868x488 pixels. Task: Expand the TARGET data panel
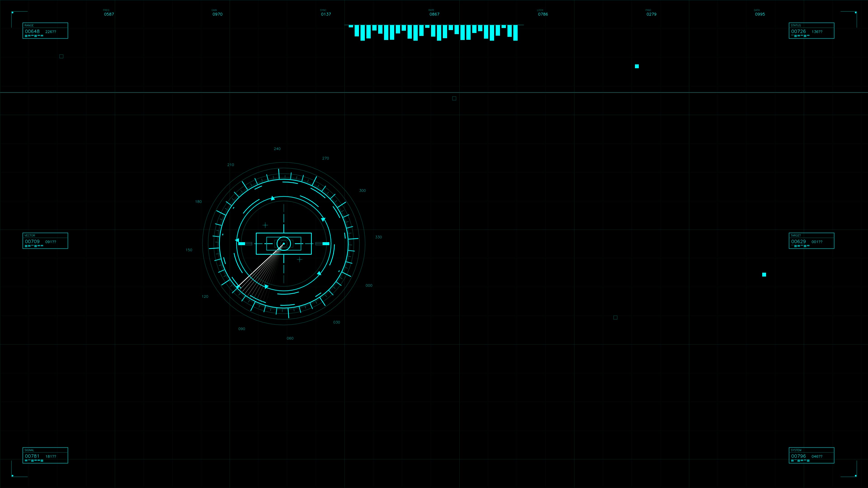click(811, 240)
